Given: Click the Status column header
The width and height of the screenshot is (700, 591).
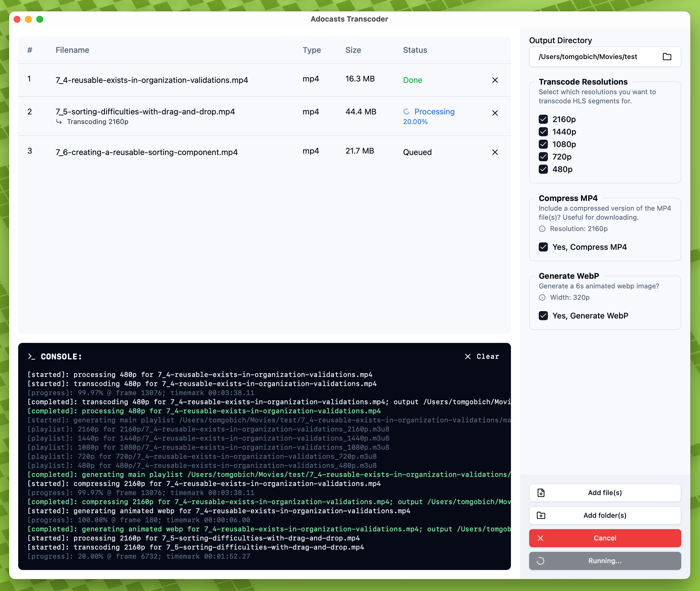Looking at the screenshot, I should point(415,50).
